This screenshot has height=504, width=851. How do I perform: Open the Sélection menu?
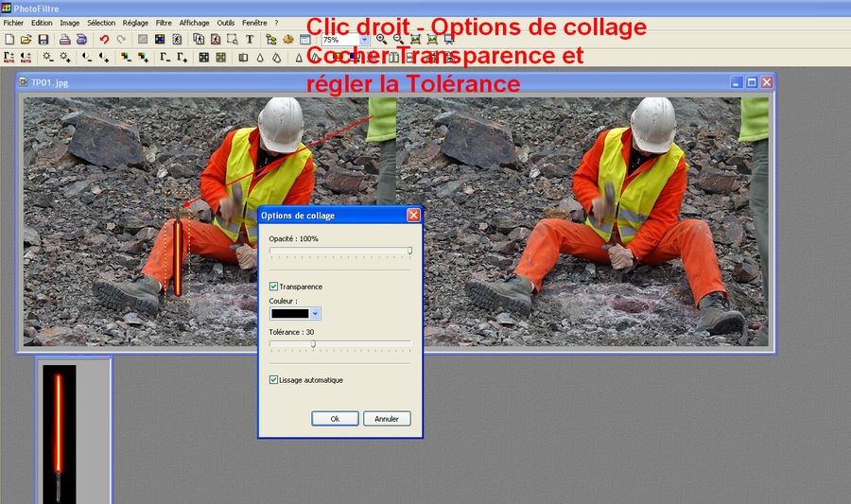point(101,22)
